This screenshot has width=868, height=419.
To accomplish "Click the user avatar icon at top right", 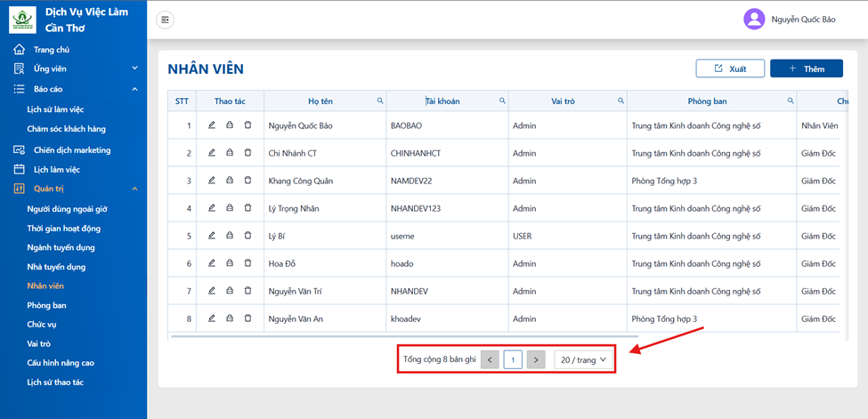I will tap(754, 19).
